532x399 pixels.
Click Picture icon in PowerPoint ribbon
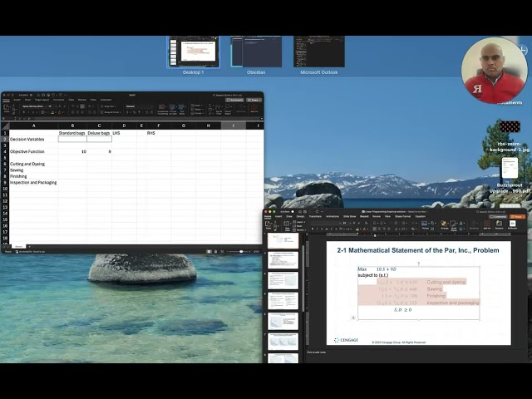click(x=425, y=224)
